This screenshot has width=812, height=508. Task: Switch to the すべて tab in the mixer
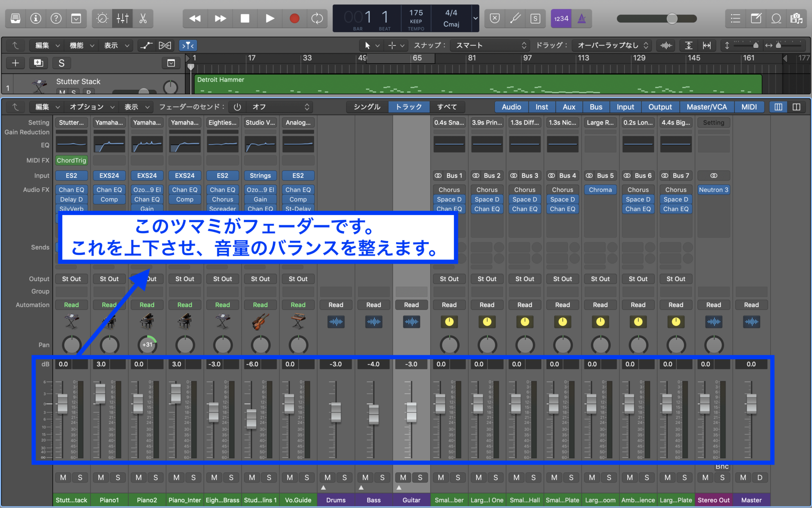click(x=447, y=106)
